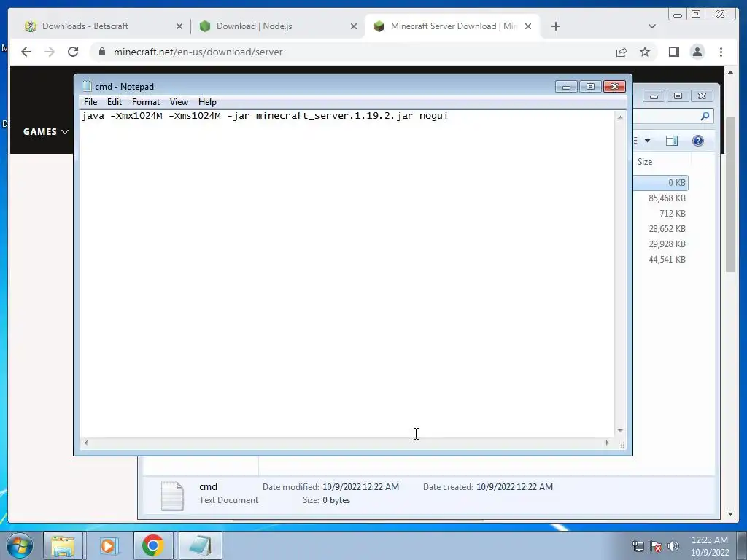Open Chrome three-dot menu
Viewport: 747px width, 560px height.
pyautogui.click(x=721, y=52)
